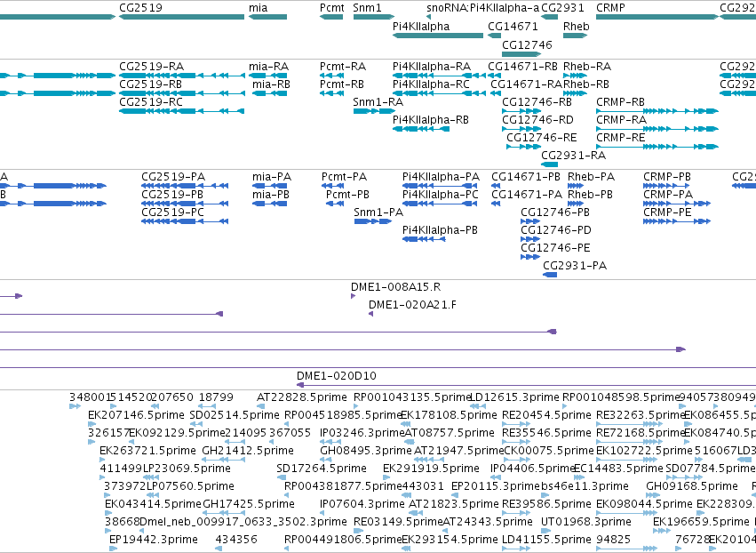The height and width of the screenshot is (553, 756).
Task: Select the Rheb gene arrow
Action: coord(575,36)
